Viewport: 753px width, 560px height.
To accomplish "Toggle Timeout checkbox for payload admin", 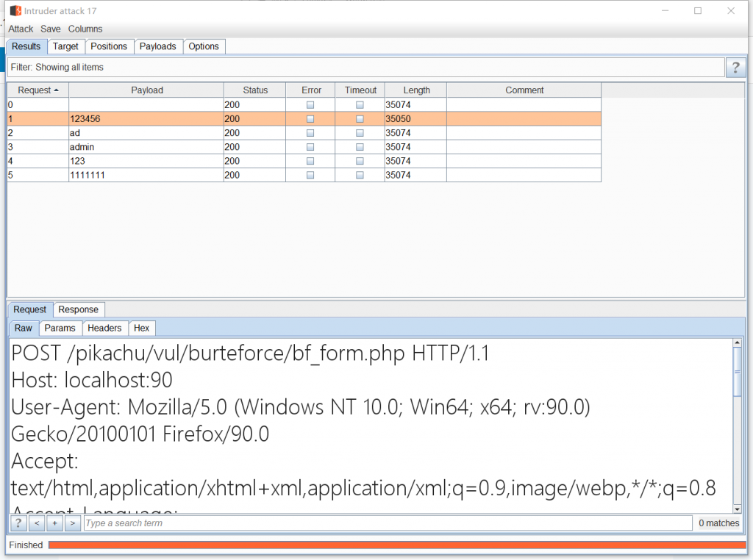I will click(360, 147).
